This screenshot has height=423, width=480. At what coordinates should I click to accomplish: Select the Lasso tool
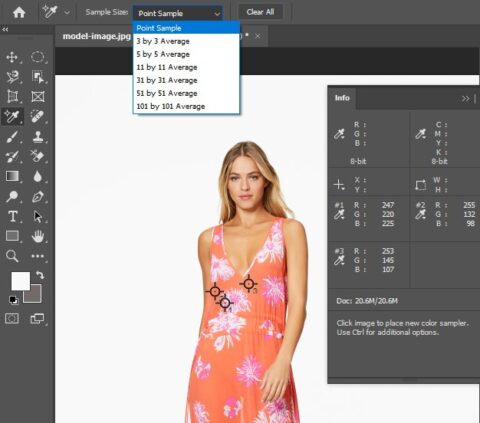pos(12,77)
